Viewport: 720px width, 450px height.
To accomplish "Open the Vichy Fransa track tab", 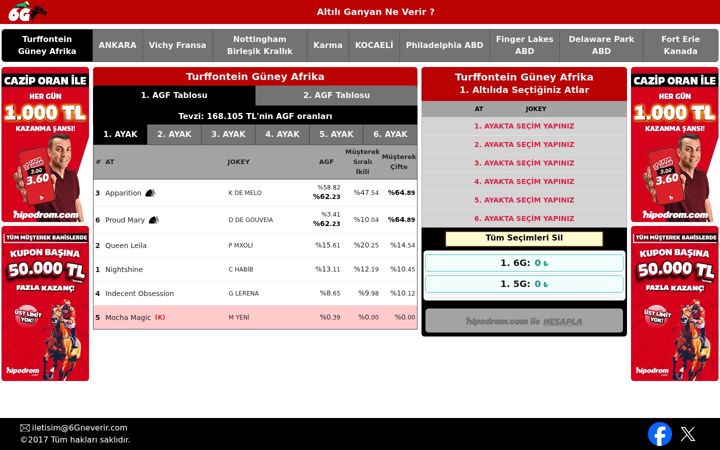I will tap(177, 45).
